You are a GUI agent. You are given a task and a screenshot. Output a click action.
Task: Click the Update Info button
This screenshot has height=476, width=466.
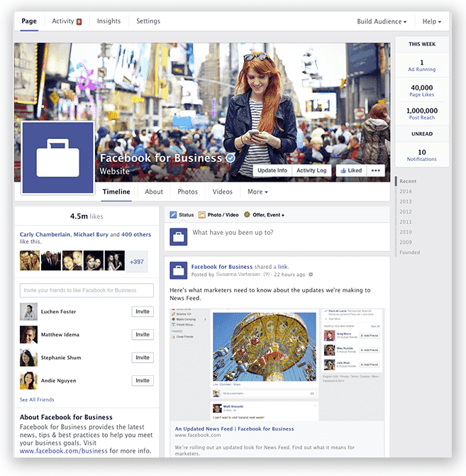point(272,170)
